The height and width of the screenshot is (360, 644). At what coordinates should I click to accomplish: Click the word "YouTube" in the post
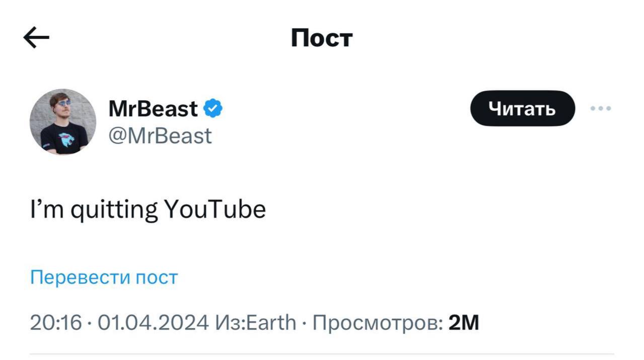tap(215, 209)
